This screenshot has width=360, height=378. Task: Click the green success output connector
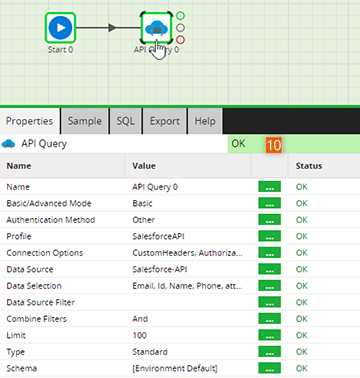(180, 15)
